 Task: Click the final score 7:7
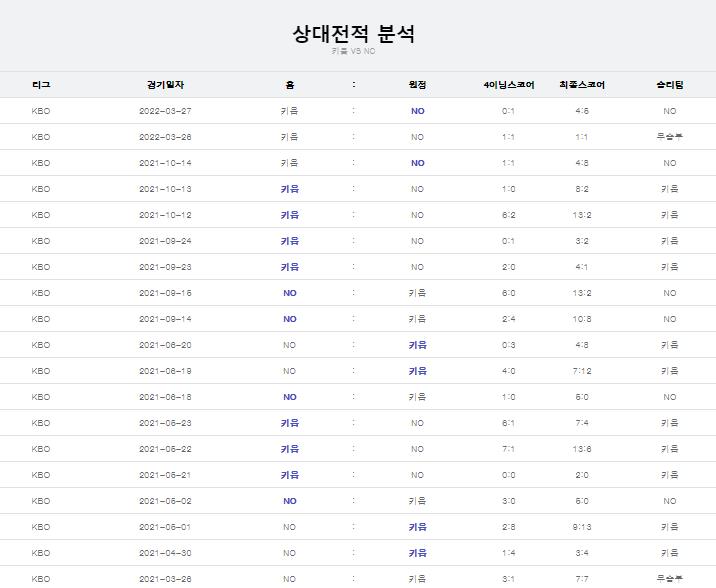point(582,579)
